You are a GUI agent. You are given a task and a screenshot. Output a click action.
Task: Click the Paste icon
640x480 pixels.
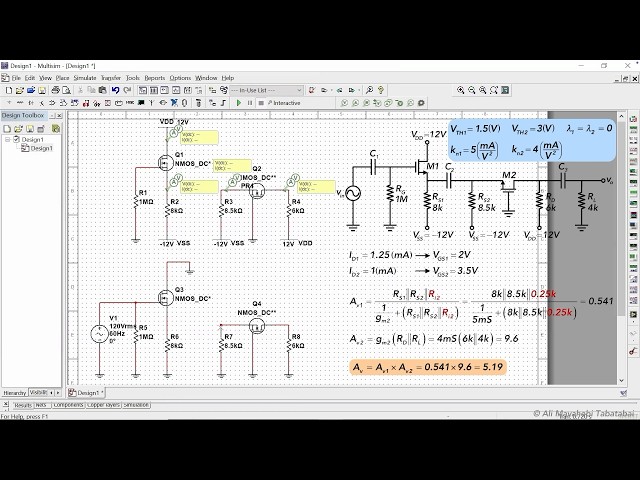pyautogui.click(x=102, y=90)
